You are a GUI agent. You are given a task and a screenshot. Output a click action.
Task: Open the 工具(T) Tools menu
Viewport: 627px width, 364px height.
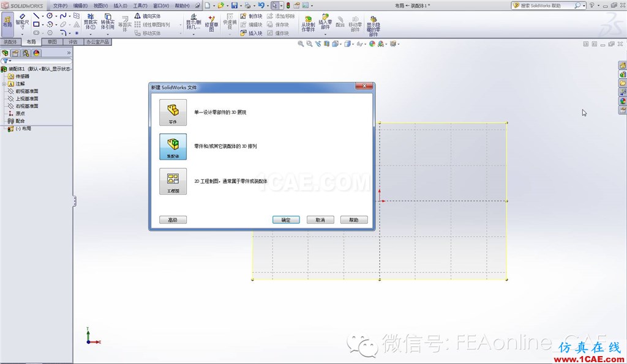pyautogui.click(x=140, y=6)
